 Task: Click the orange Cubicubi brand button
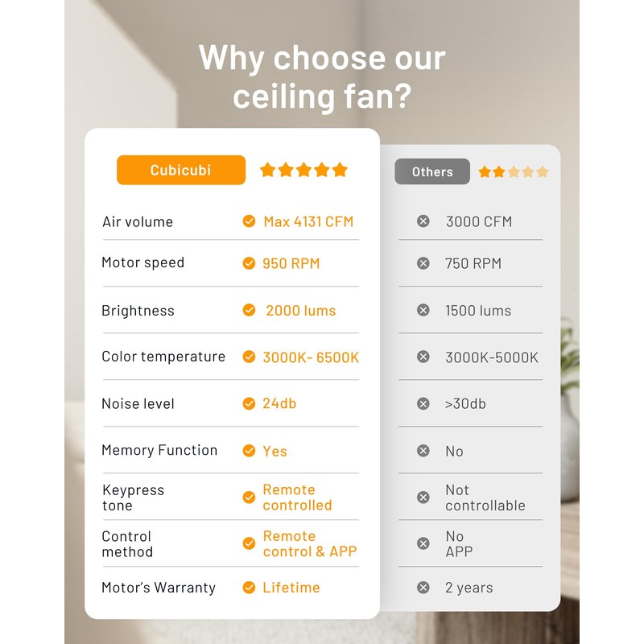coord(181,170)
